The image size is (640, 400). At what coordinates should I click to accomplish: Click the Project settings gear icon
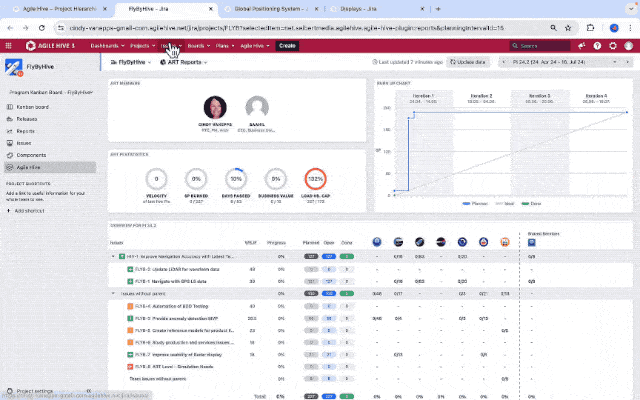tap(10, 391)
